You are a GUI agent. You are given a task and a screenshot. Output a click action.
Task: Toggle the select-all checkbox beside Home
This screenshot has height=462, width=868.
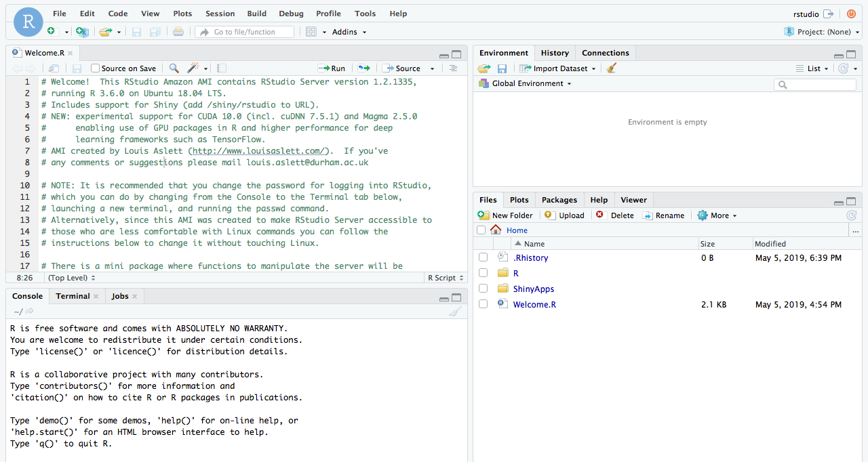coord(481,230)
